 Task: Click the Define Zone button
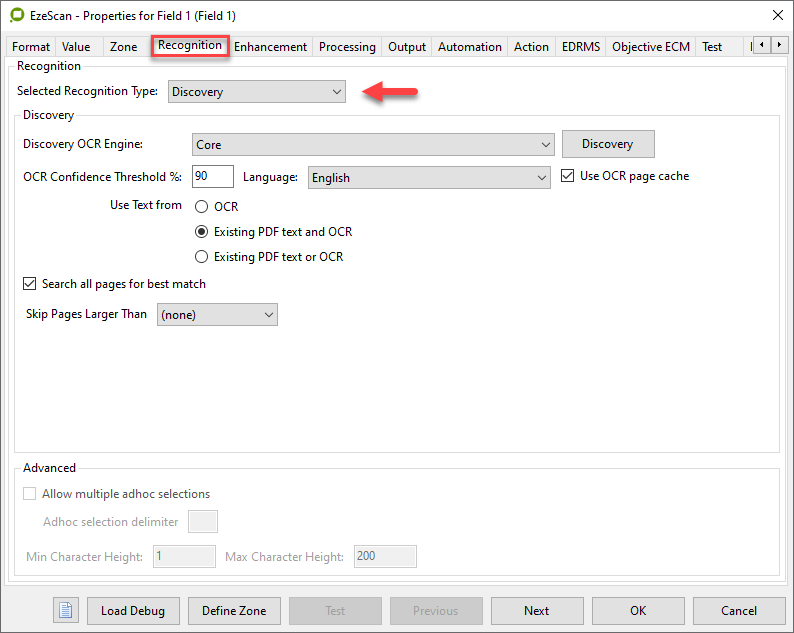click(x=233, y=610)
